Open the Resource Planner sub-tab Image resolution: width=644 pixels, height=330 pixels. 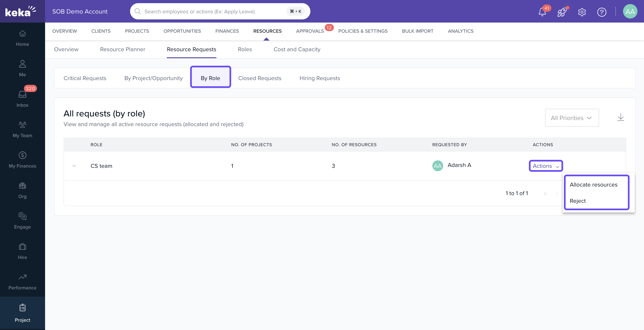coord(122,49)
